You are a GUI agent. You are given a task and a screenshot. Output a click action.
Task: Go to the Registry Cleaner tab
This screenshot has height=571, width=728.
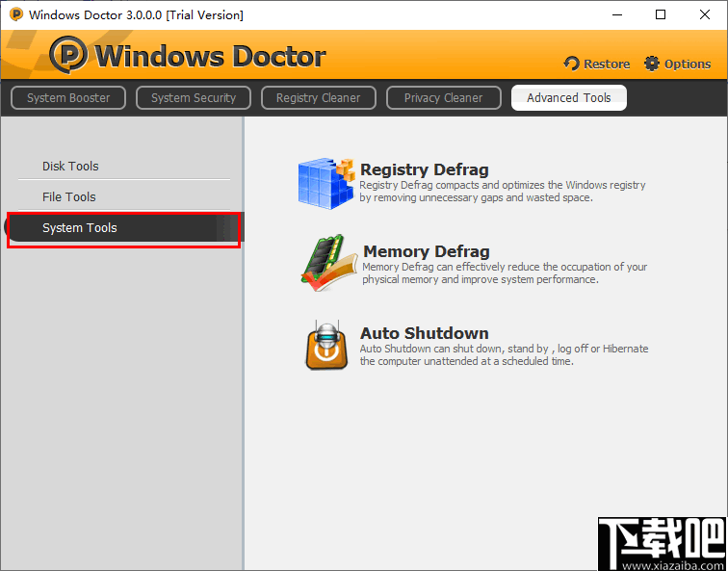point(319,98)
